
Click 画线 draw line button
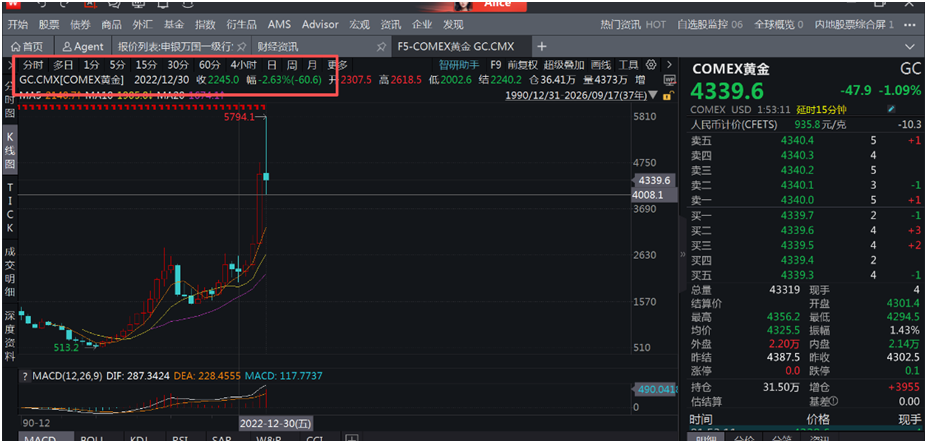[601, 65]
